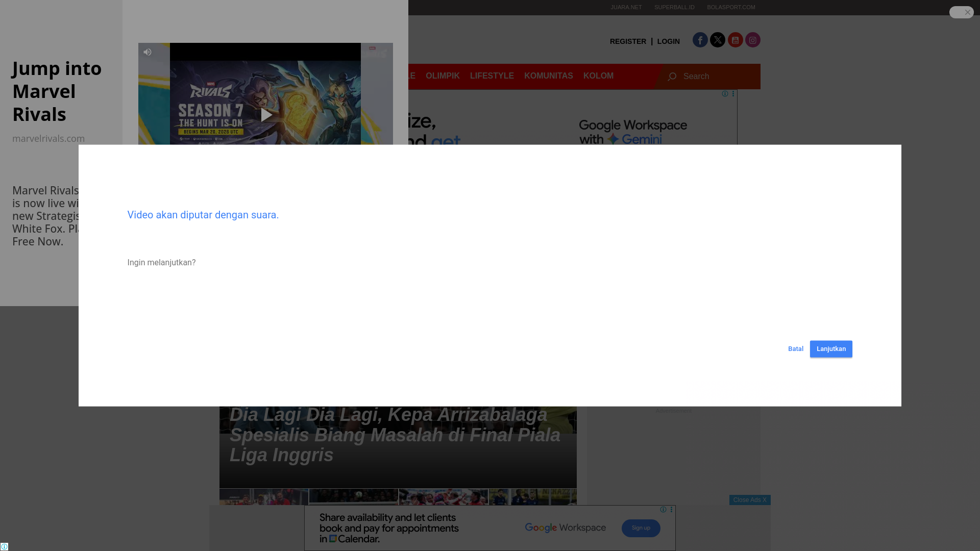
Task: Open the X (Twitter) social icon
Action: (718, 40)
